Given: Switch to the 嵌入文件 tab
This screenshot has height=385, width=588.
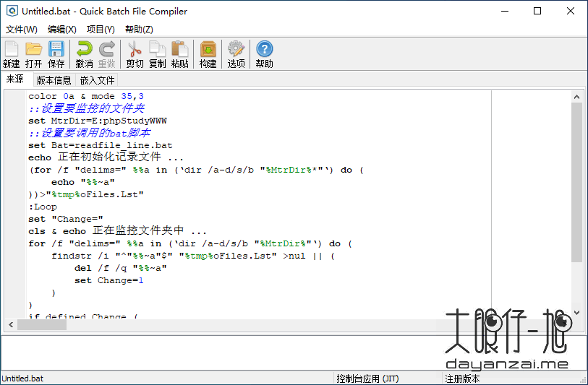Looking at the screenshot, I should pos(97,80).
